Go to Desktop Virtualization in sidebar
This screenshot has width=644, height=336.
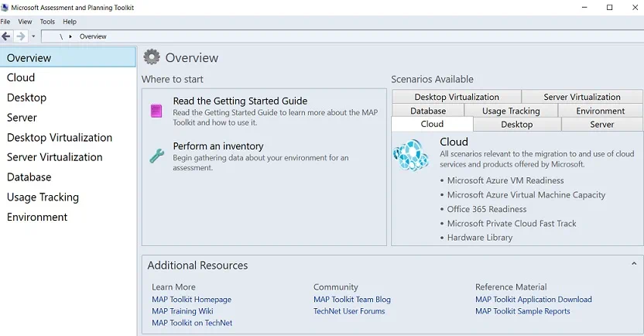(60, 138)
